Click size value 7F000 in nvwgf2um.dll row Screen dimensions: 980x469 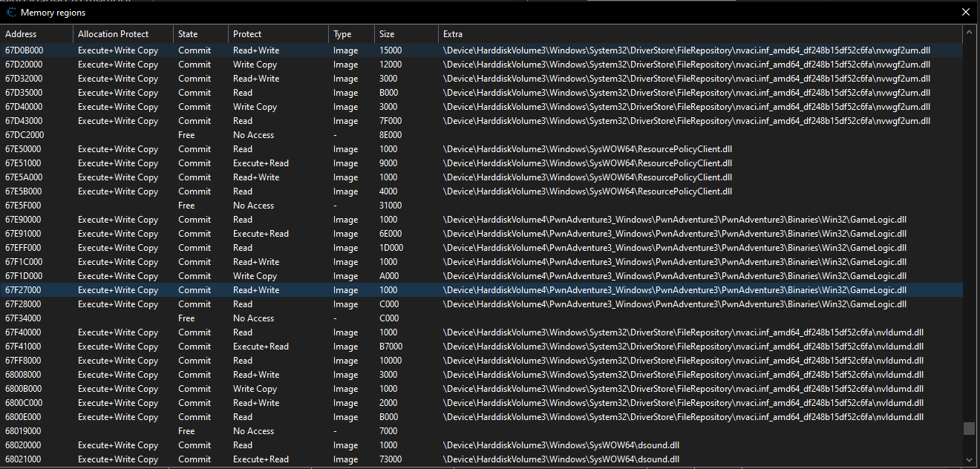(391, 121)
